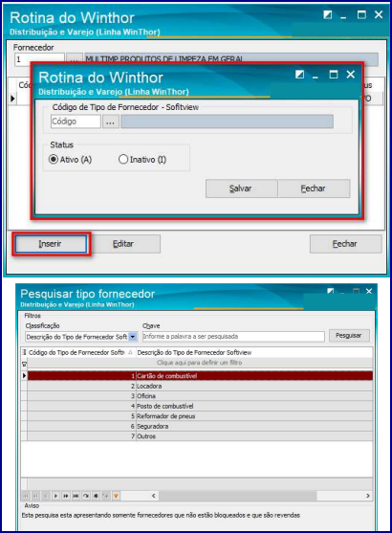Click horizontal scrollbar left arrow

154,496
